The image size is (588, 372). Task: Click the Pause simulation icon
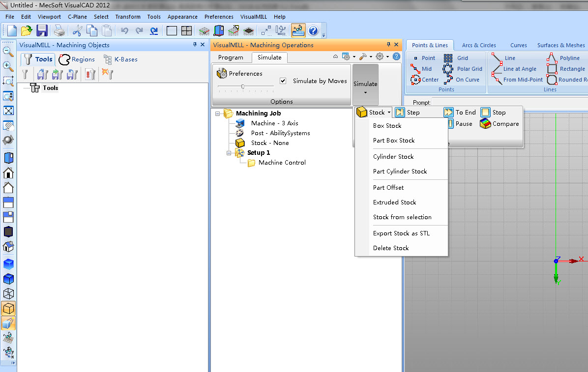click(x=451, y=123)
